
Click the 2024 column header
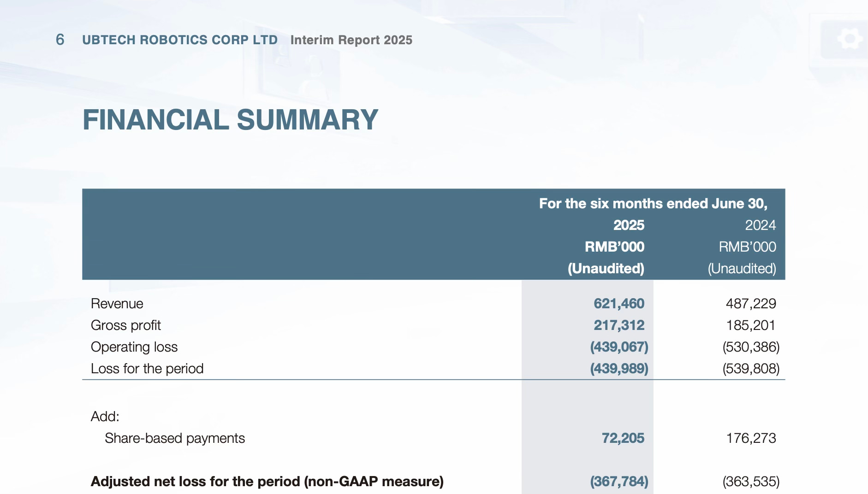[x=761, y=225]
